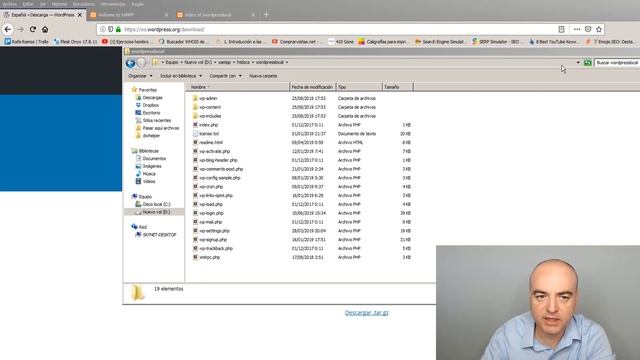Click Firefox forward arrow button

tap(20, 29)
